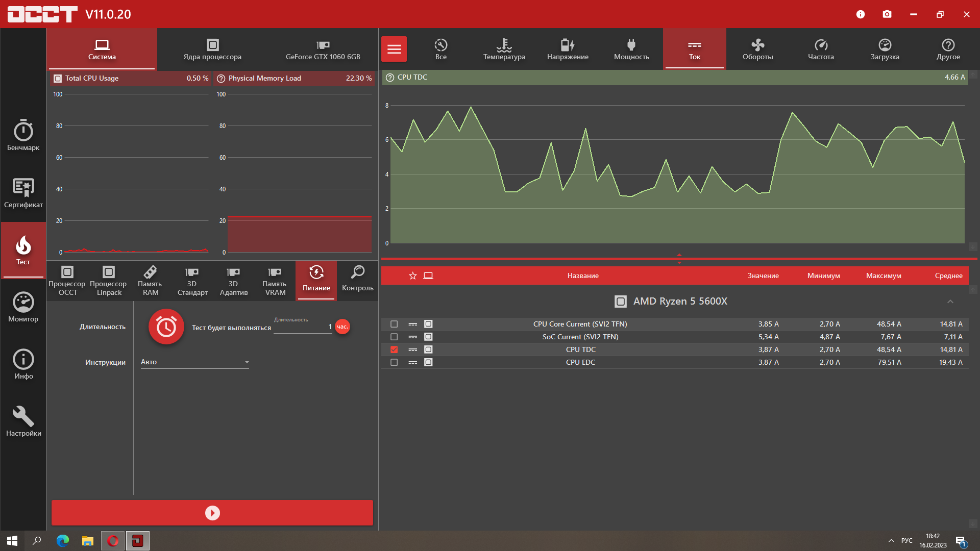Click the system monitor column header icon
Screen dimensions: 980x551
click(428, 275)
